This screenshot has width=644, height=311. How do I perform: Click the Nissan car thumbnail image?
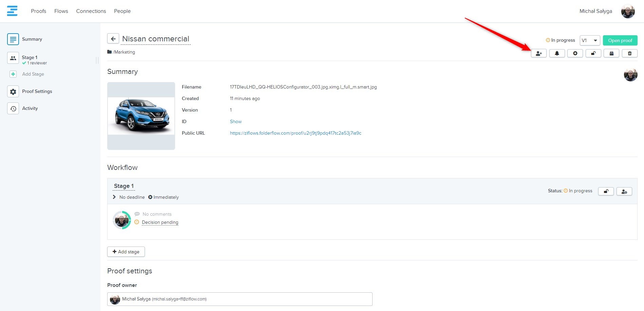[141, 116]
